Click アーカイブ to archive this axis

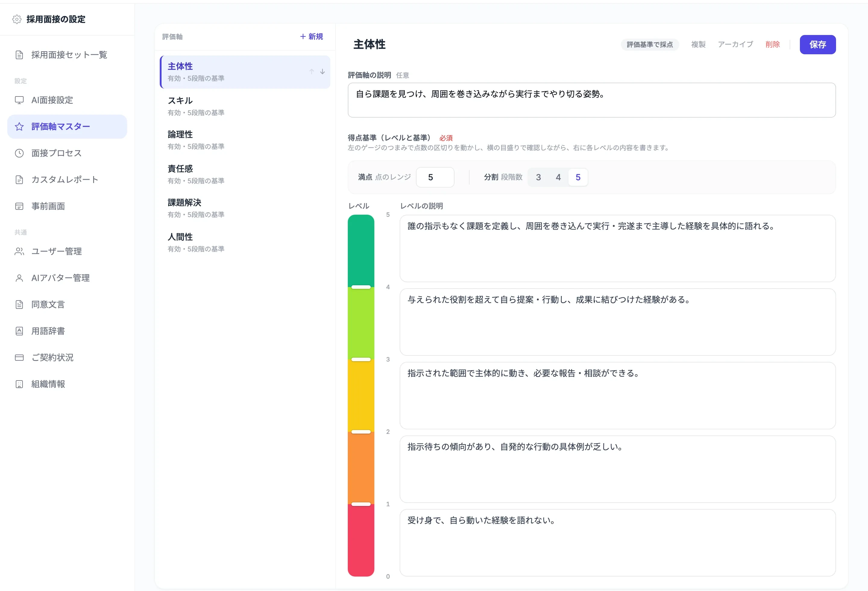pyautogui.click(x=735, y=44)
